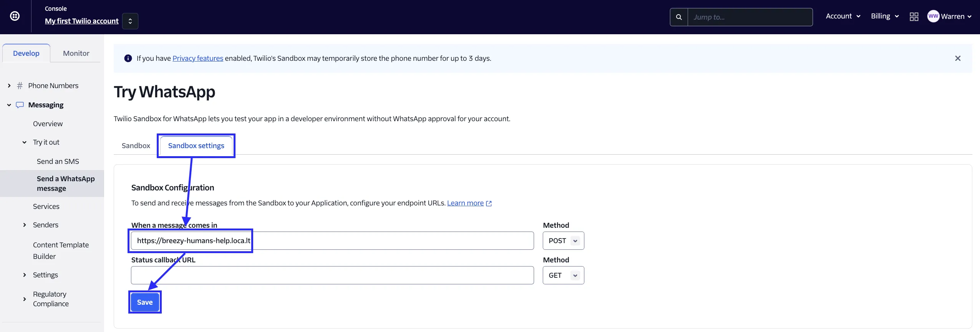Save the sandbox configuration
This screenshot has height=332, width=980.
(145, 302)
